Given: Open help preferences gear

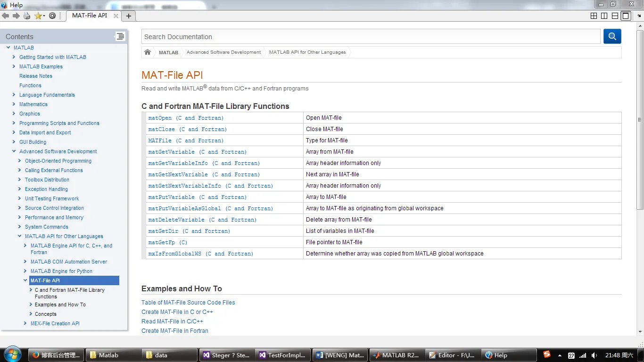Looking at the screenshot, I should pos(52,16).
